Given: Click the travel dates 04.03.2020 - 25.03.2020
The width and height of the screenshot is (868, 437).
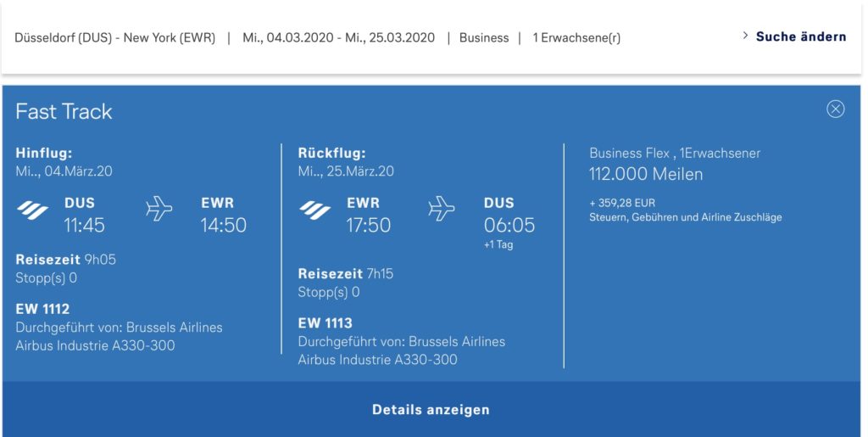Looking at the screenshot, I should click(338, 38).
